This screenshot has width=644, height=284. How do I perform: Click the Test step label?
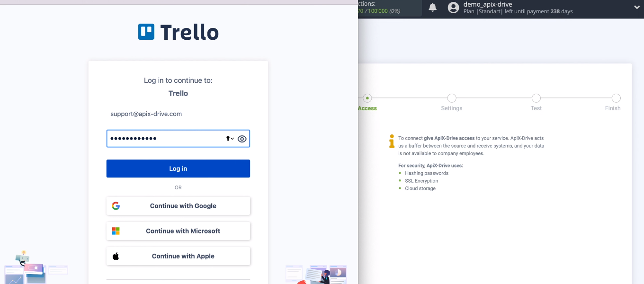(536, 108)
